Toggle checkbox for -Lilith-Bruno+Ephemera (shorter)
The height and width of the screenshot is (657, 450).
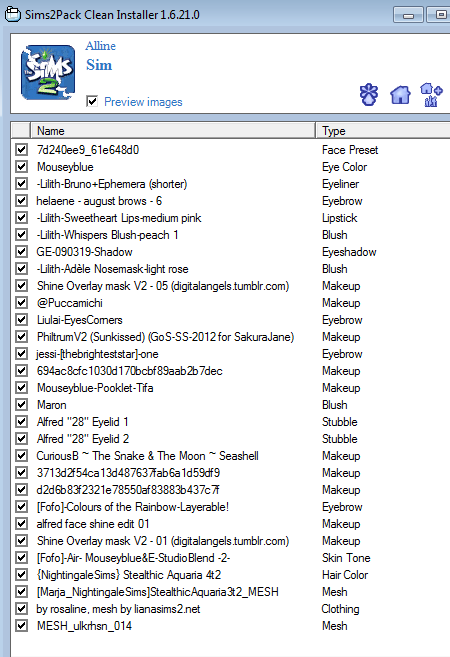pos(21,184)
